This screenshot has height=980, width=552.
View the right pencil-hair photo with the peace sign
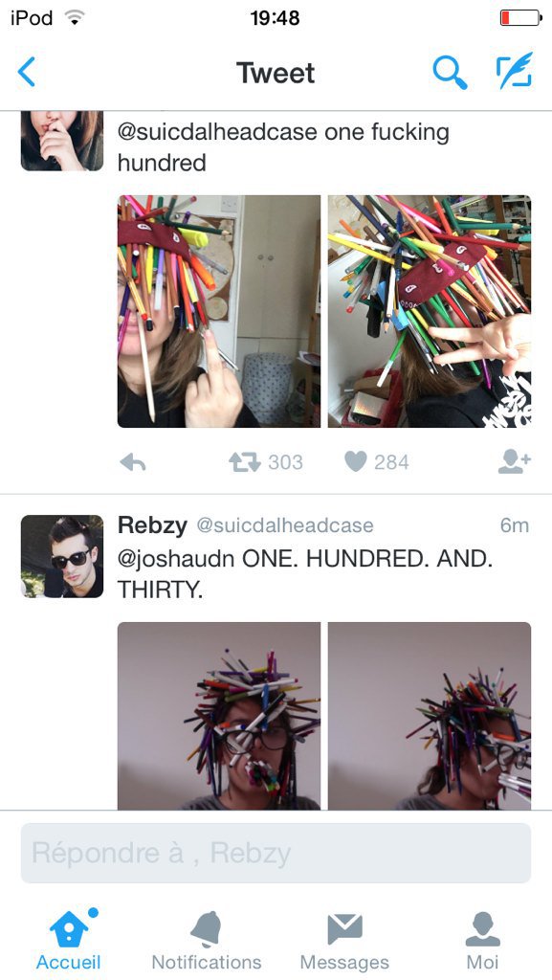pyautogui.click(x=430, y=311)
